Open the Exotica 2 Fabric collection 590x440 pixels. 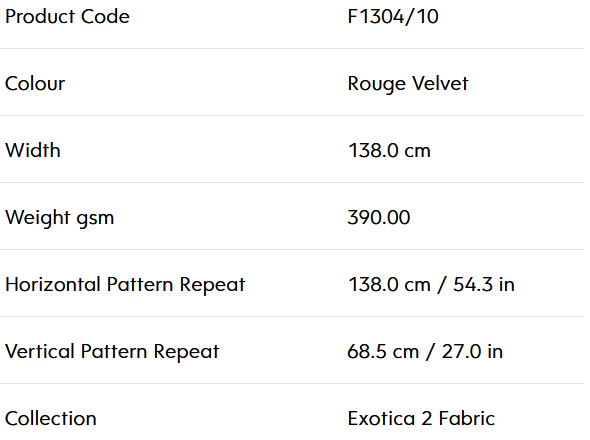tap(421, 419)
